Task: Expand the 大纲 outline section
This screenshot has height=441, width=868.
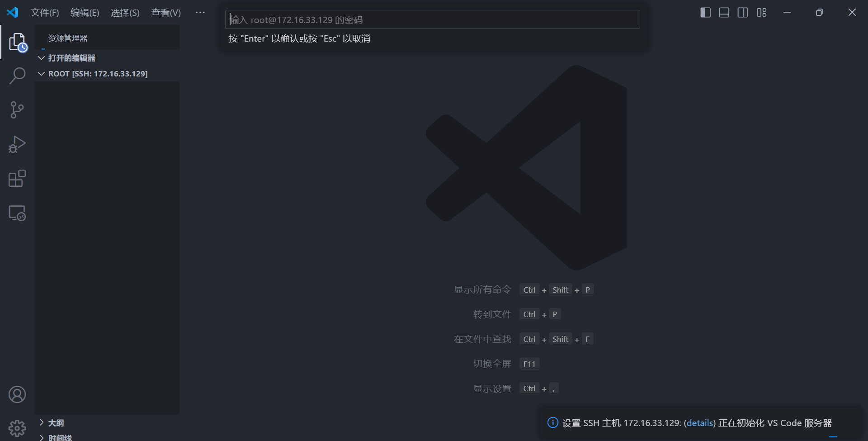Action: [x=107, y=423]
